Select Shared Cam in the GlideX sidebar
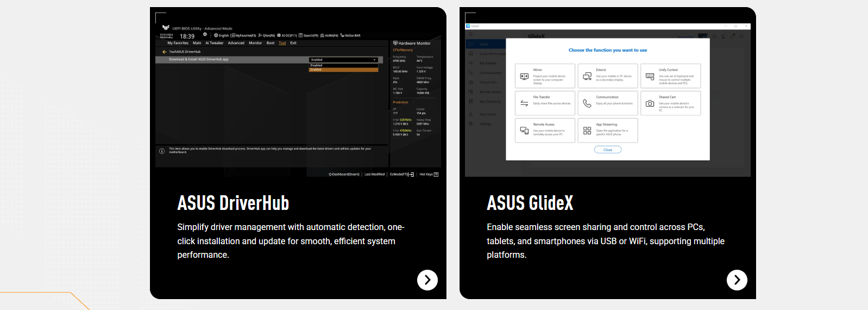 pyautogui.click(x=485, y=82)
